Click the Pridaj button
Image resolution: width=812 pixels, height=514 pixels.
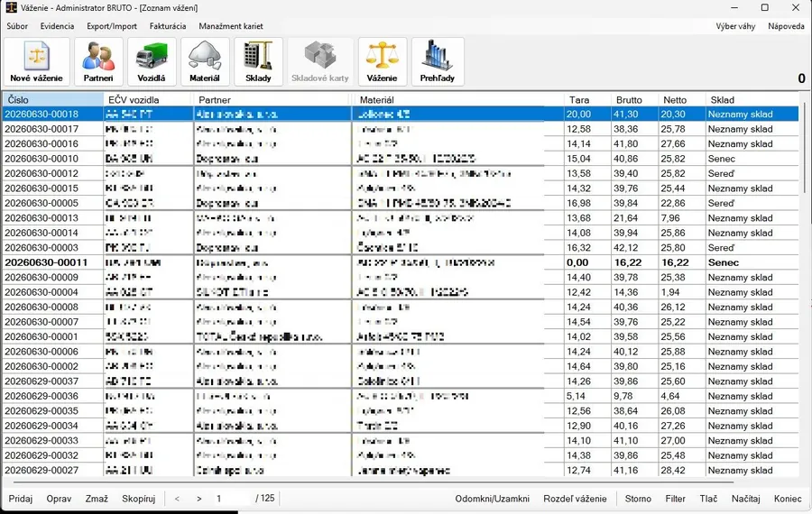(20, 499)
